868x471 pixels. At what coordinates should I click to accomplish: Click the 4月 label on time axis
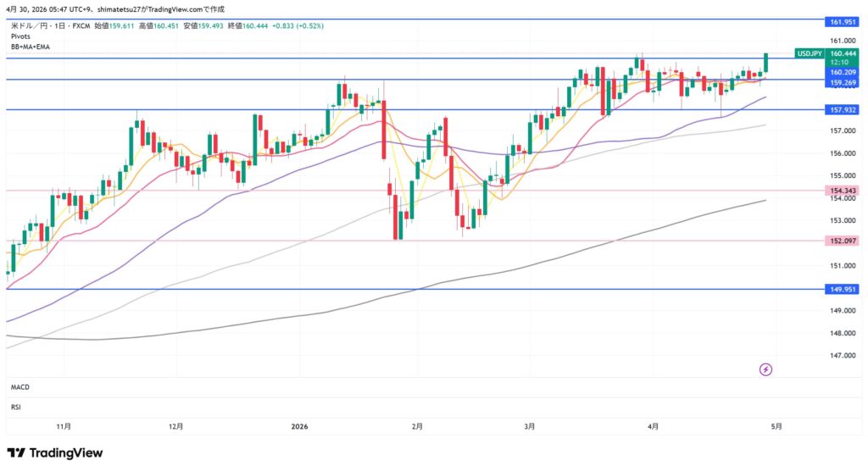654,426
